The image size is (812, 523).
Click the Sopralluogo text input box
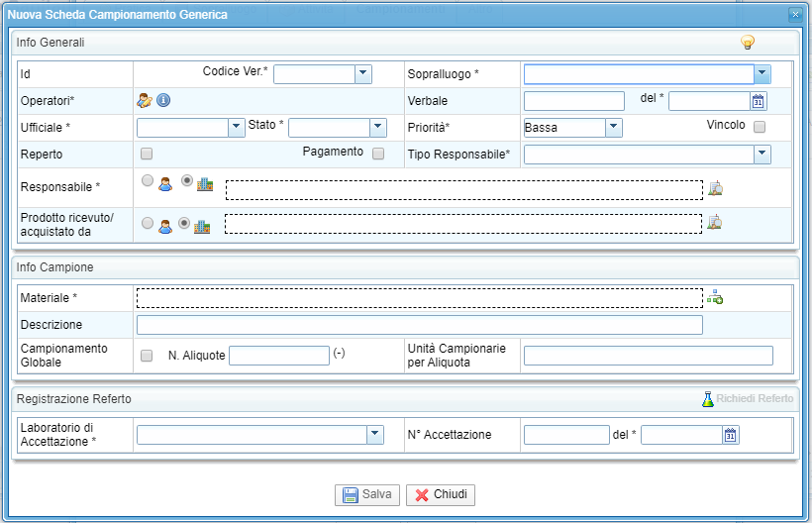(x=639, y=74)
